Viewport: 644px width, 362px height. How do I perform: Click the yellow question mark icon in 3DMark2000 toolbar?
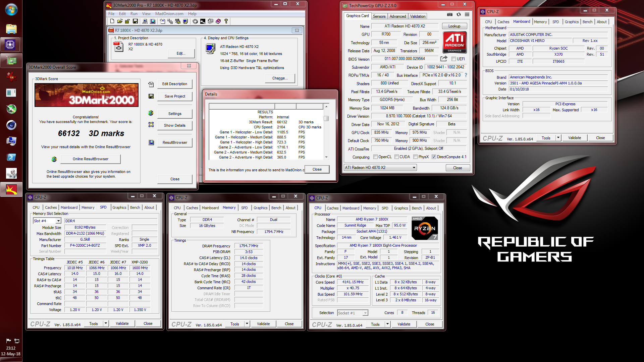tap(226, 21)
